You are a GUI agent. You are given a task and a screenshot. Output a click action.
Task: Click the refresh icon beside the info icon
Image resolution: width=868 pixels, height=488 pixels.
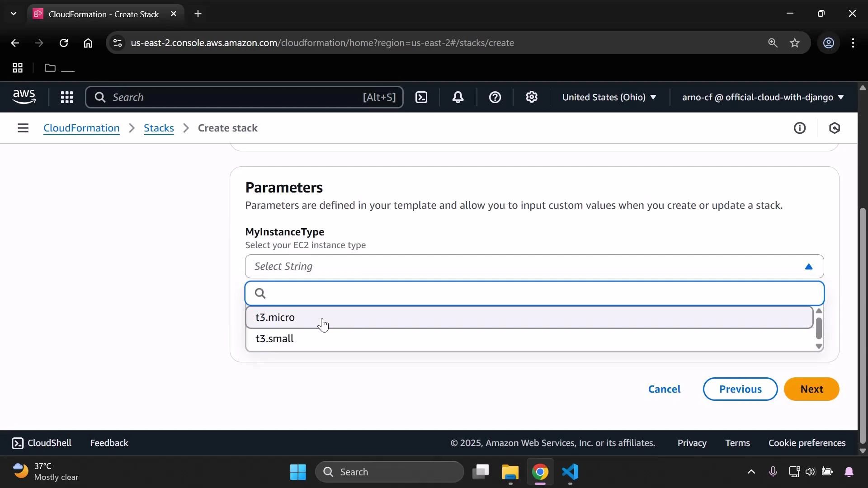835,128
